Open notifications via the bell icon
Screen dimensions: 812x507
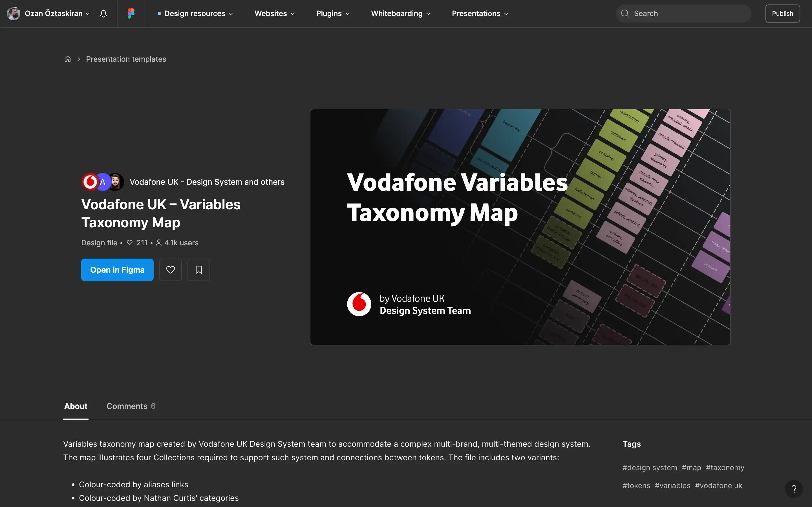pyautogui.click(x=103, y=14)
